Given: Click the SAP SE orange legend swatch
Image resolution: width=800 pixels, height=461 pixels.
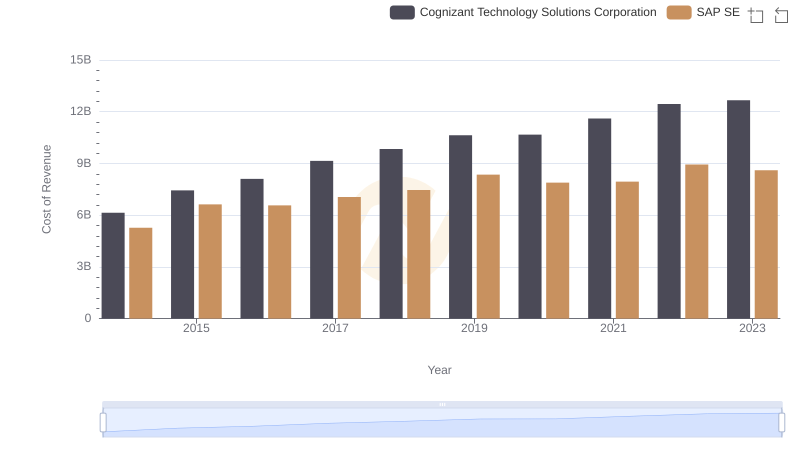Looking at the screenshot, I should [x=679, y=12].
